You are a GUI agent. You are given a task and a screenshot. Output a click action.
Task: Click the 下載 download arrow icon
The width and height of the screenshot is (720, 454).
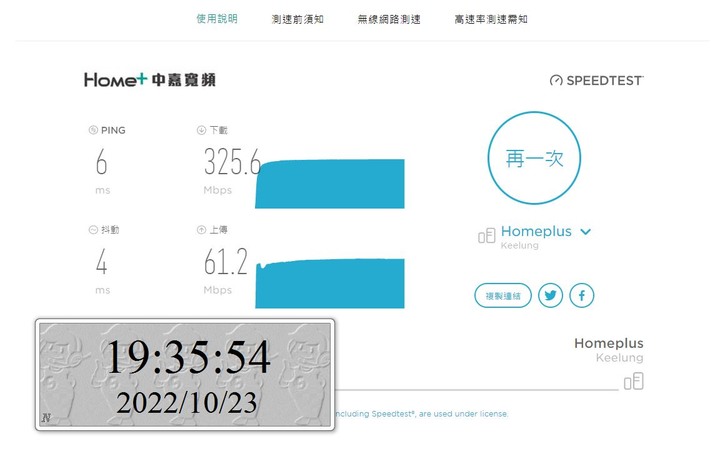pos(201,130)
